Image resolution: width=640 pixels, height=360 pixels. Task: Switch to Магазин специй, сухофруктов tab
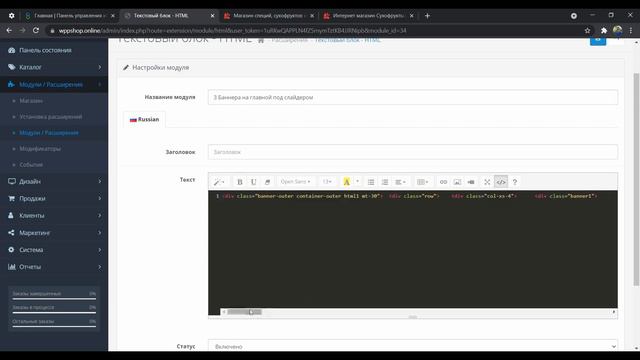click(x=269, y=16)
